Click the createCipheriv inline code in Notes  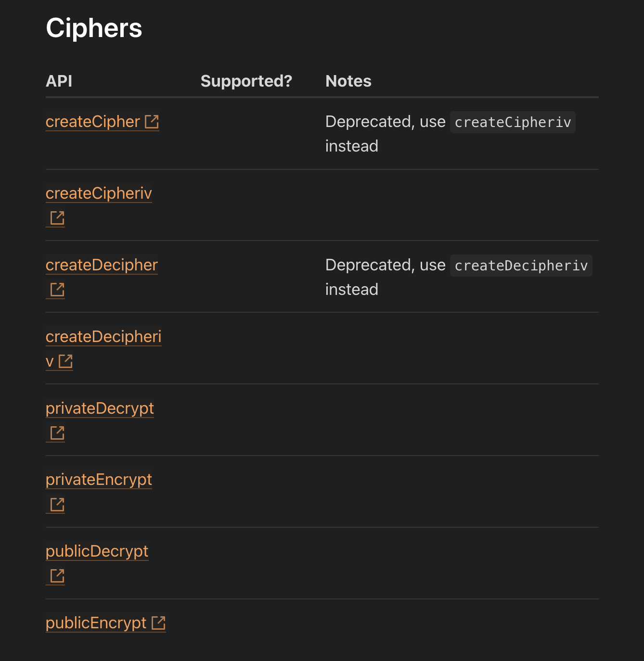click(513, 122)
